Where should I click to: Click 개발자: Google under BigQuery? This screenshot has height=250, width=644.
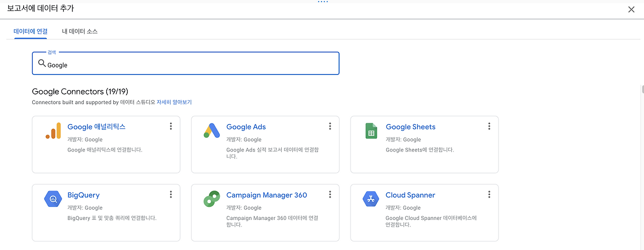(85, 208)
